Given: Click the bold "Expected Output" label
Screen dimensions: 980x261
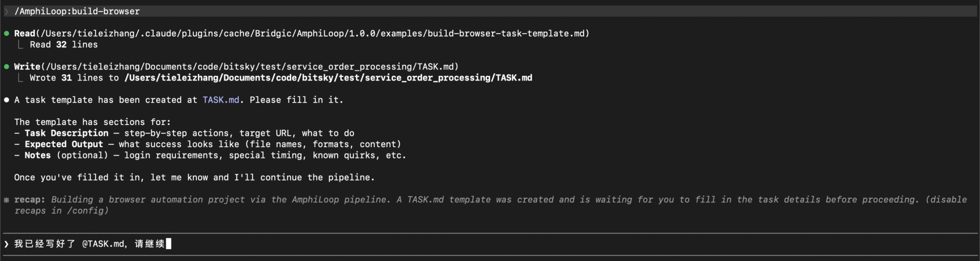Looking at the screenshot, I should coord(64,144).
